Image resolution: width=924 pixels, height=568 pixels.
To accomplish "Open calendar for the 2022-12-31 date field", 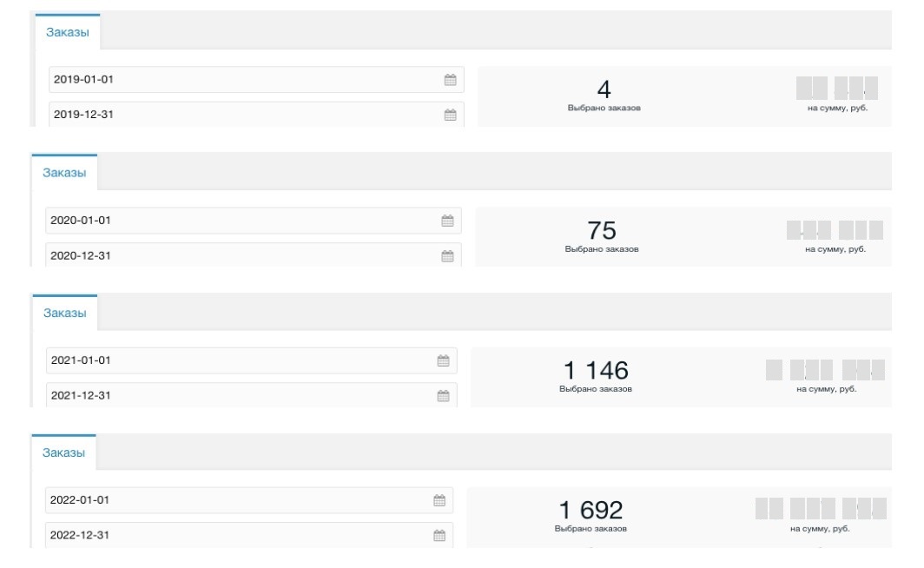I will pos(439,535).
